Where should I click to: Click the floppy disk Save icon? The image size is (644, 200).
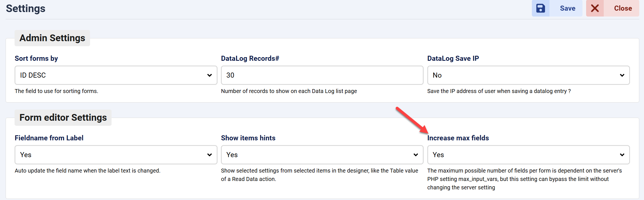541,8
